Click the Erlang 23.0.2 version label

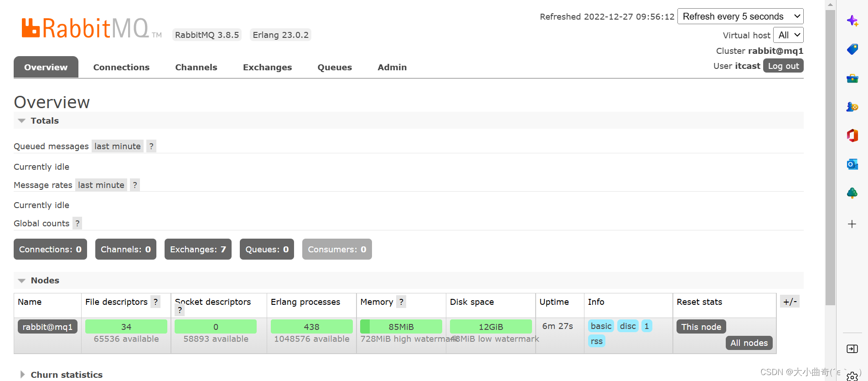click(281, 35)
